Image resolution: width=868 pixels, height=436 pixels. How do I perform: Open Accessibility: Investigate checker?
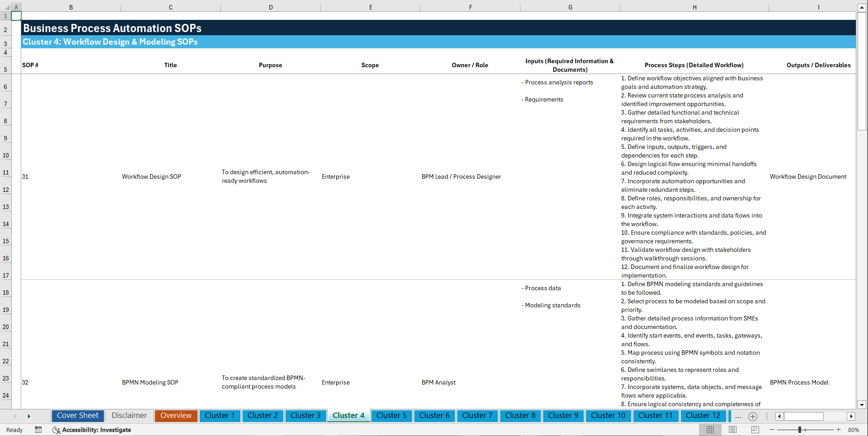click(92, 430)
